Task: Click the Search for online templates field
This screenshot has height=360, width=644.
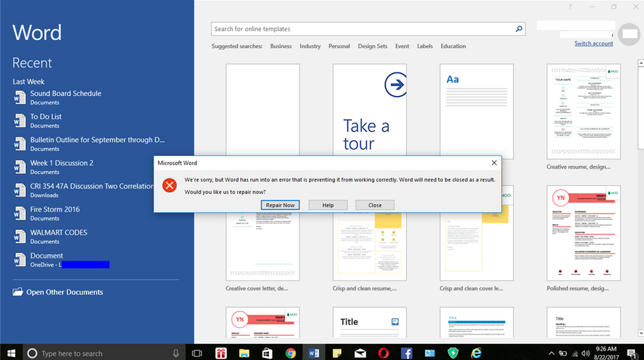Action: (x=368, y=29)
